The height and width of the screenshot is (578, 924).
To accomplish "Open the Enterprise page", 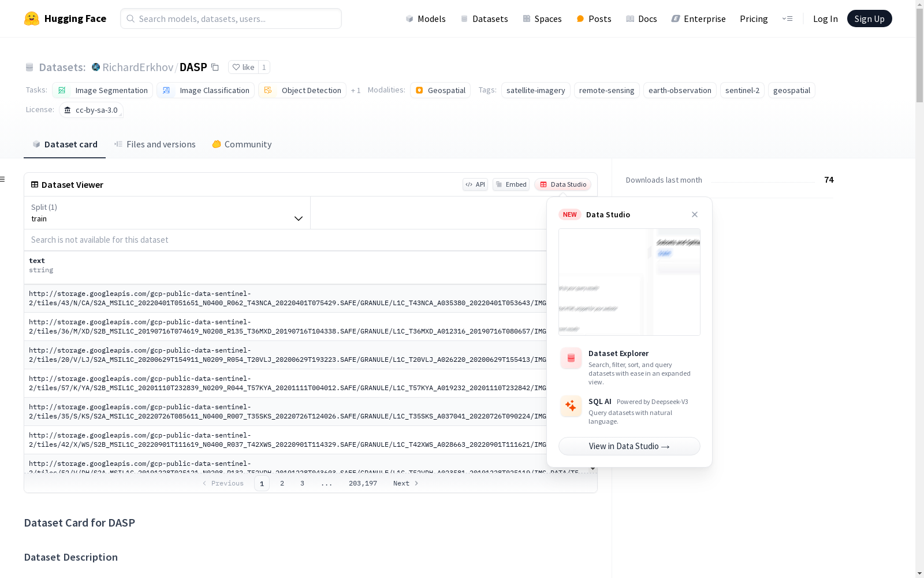I will tap(699, 18).
